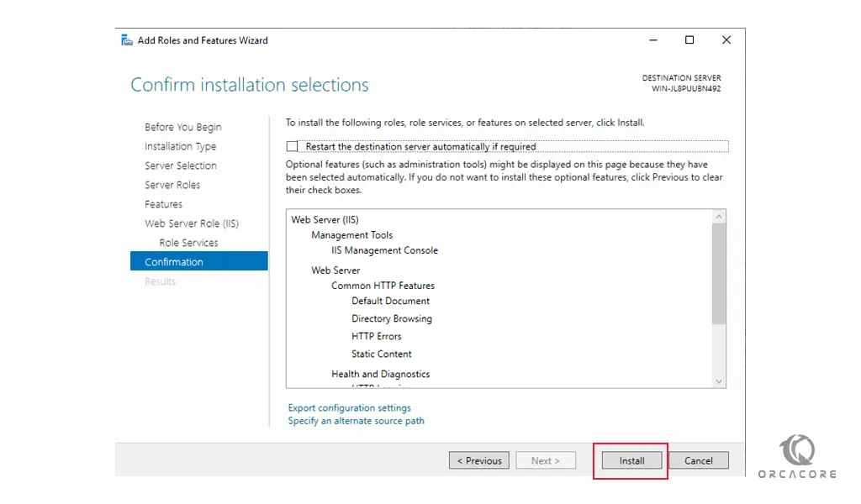Select Role Services sub-step
Screen dimensions: 861x504
pyautogui.click(x=188, y=243)
